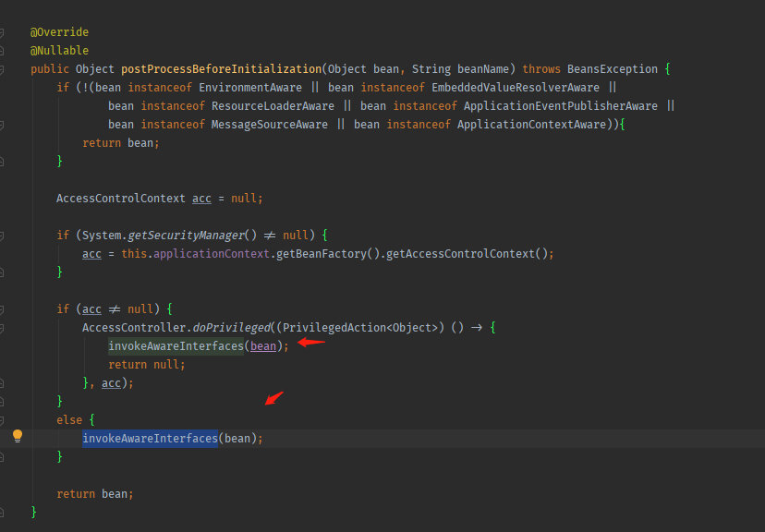Image resolution: width=765 pixels, height=532 pixels.
Task: Click the System class reference
Action: click(102, 236)
